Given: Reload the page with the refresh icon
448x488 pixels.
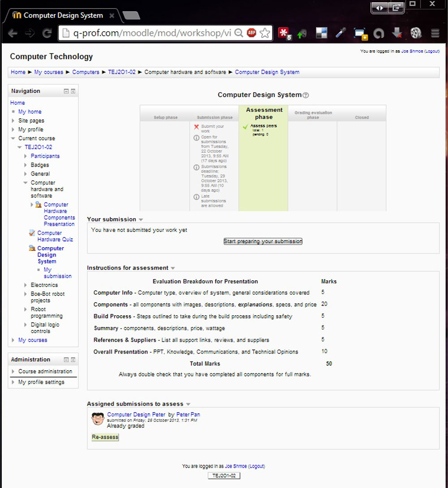Looking at the screenshot, I should (47, 33).
